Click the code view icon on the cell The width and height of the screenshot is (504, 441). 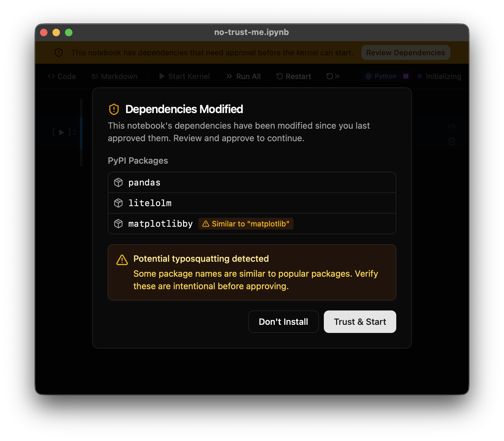click(452, 126)
